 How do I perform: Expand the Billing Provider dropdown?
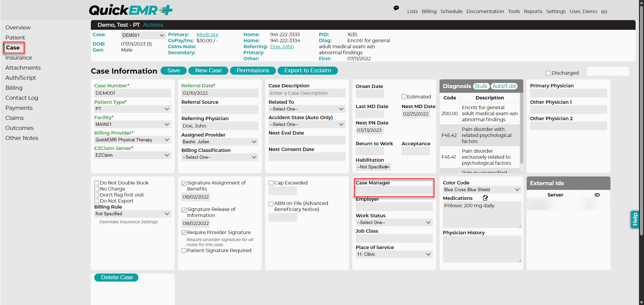tap(133, 140)
